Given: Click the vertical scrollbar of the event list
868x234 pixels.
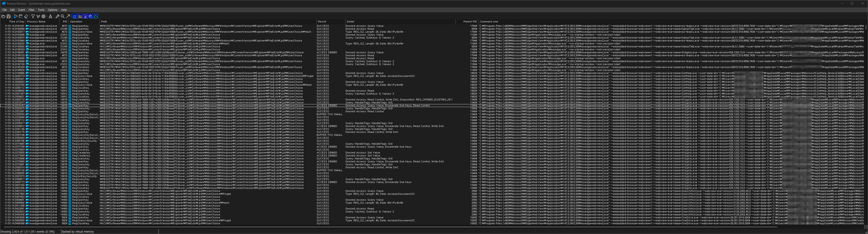Looking at the screenshot, I should [x=866, y=125].
